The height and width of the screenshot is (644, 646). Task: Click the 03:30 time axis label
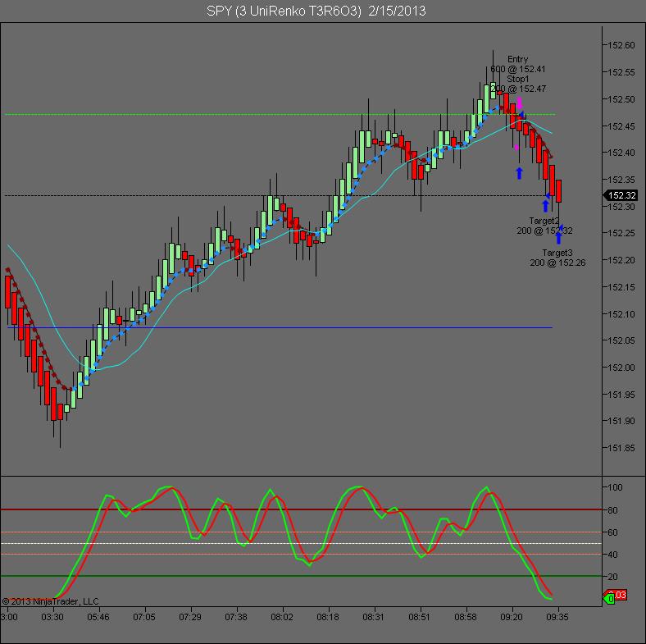point(52,617)
